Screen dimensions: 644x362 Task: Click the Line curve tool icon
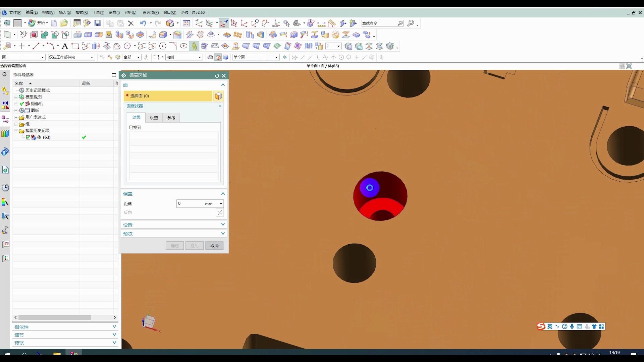point(36,46)
